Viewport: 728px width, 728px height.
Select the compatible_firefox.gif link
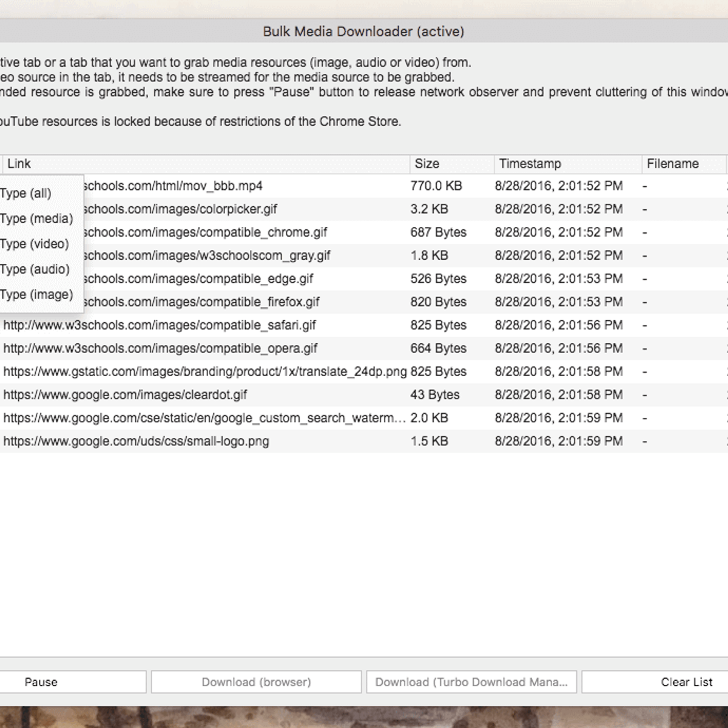(x=201, y=302)
